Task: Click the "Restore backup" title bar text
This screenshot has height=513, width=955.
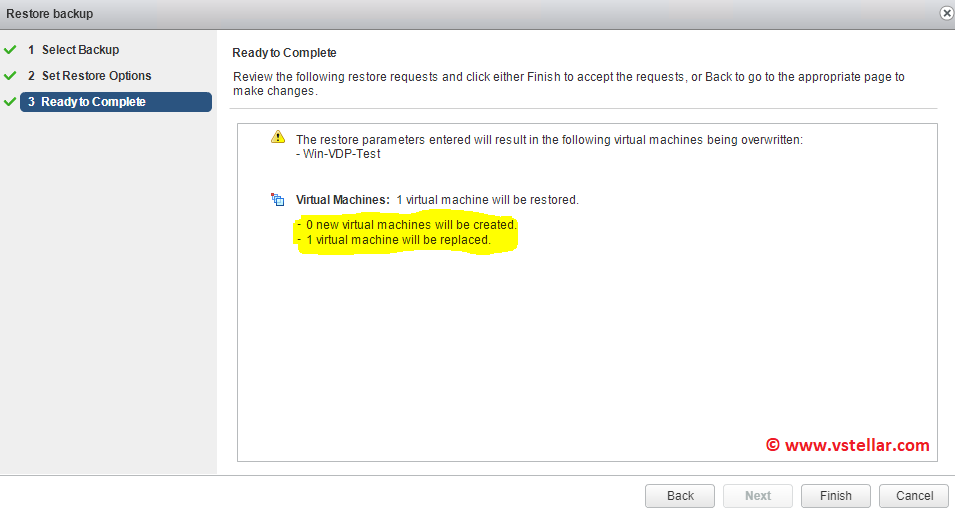Action: [50, 14]
